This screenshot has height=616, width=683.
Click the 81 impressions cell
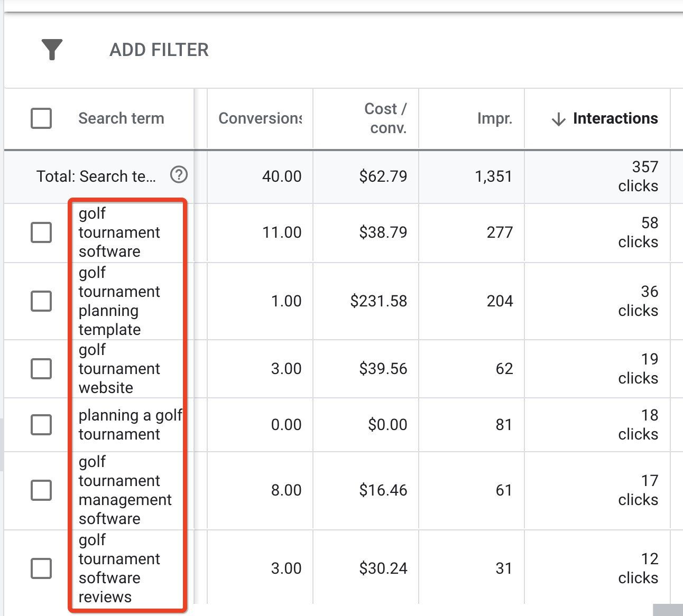pos(504,425)
